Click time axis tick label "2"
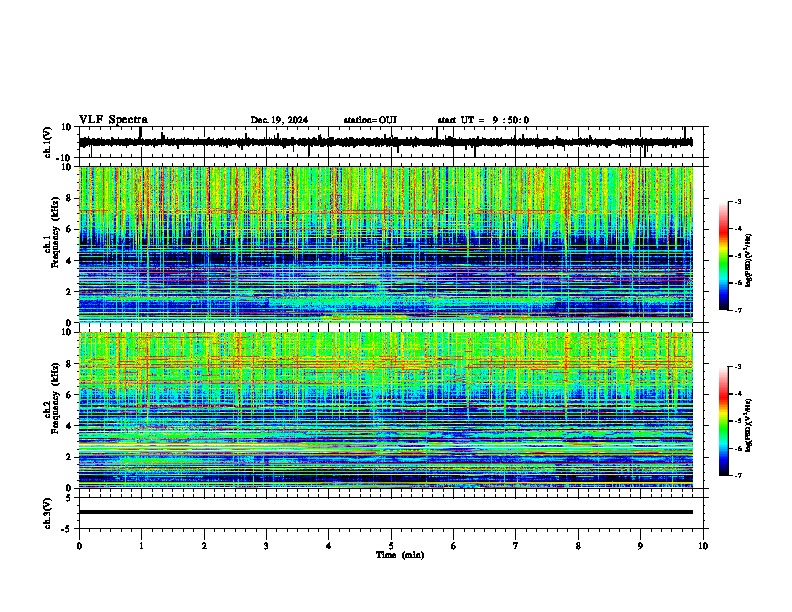The height and width of the screenshot is (612, 792). [204, 546]
